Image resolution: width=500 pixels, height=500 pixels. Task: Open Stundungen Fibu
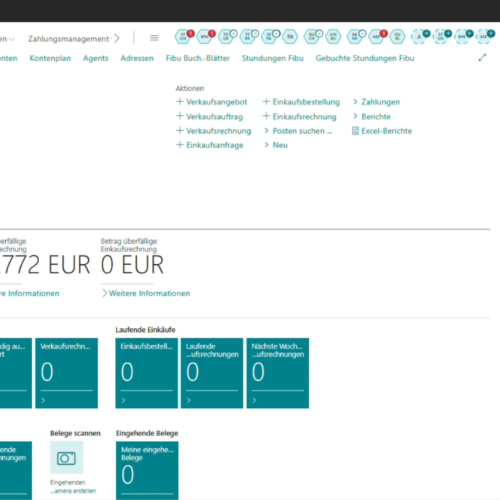273,58
